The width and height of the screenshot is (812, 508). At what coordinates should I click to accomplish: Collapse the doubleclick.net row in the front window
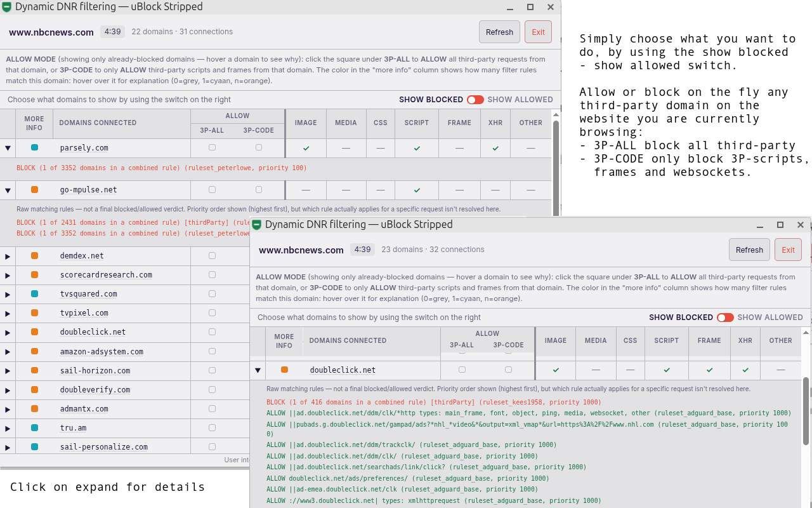pos(258,370)
